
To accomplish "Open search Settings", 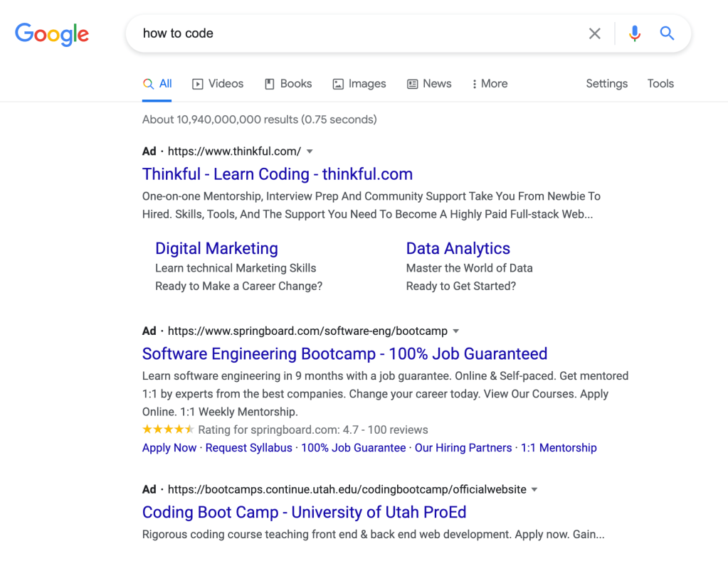I will click(x=606, y=84).
